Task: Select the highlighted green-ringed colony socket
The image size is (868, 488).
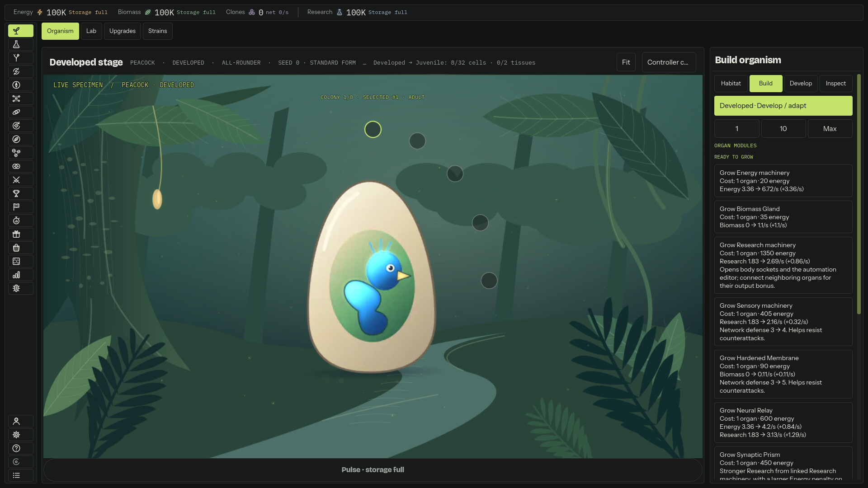Action: [x=373, y=130]
